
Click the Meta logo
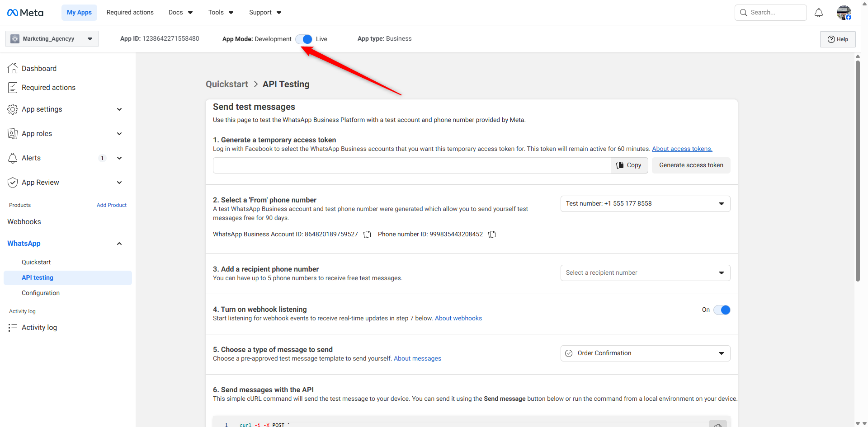pos(25,13)
